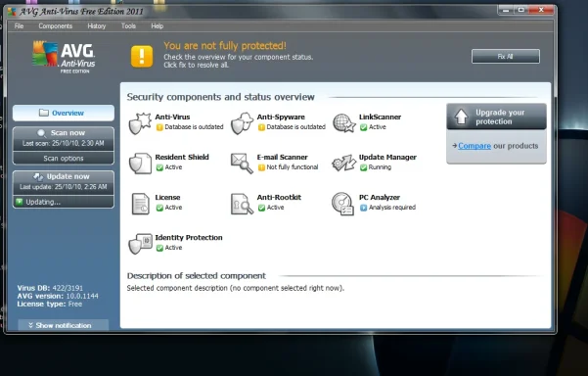Click 'Analysis required' status text

(x=392, y=208)
